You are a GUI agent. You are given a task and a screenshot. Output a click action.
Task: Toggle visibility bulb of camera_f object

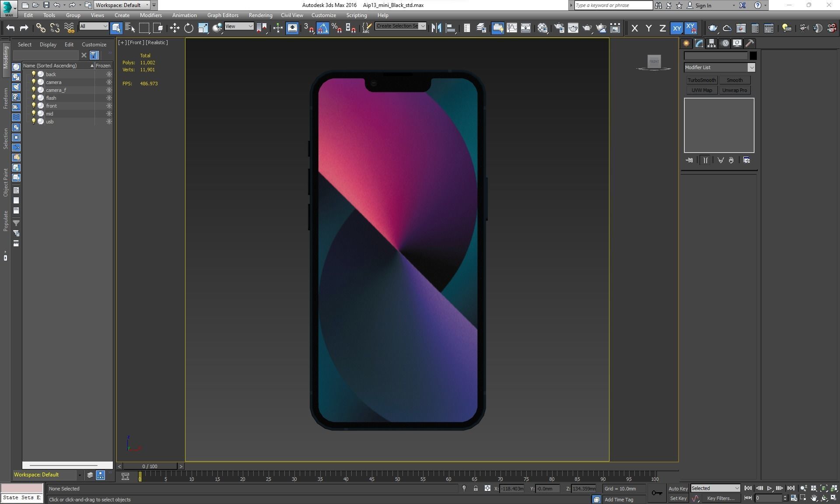(33, 90)
